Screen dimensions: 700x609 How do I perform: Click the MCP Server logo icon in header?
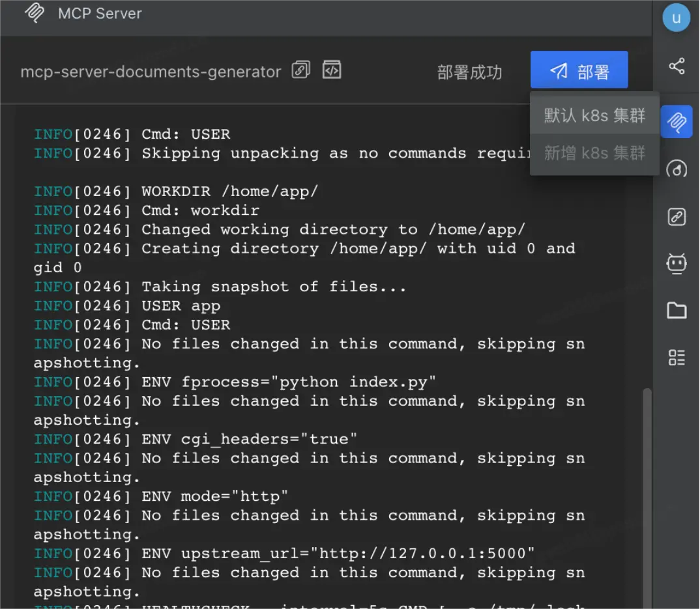coord(35,13)
